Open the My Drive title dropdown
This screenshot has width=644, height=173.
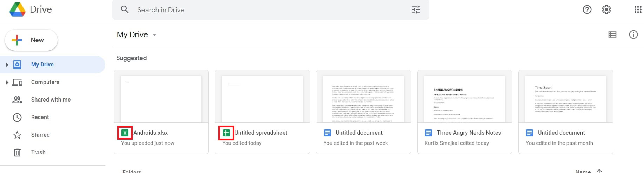154,35
